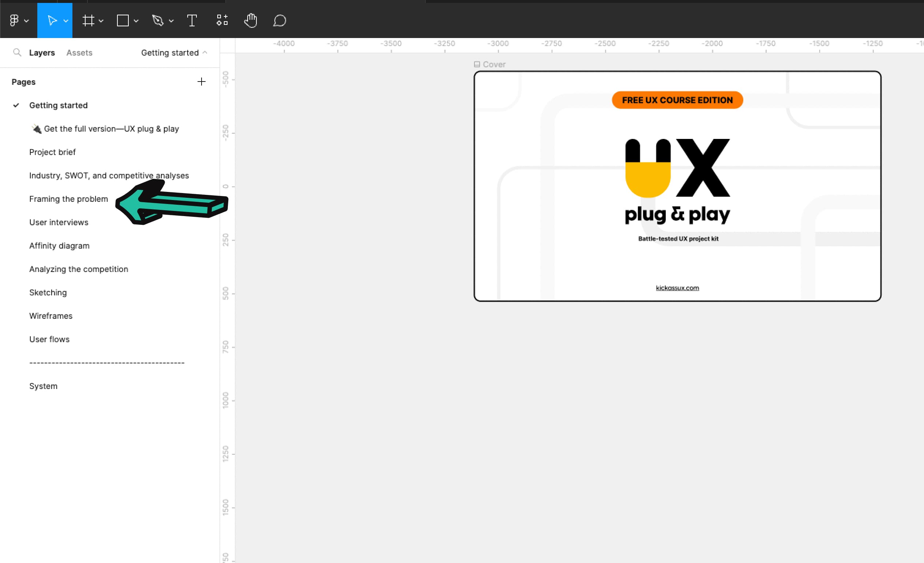Open the Resources panel

[x=222, y=20]
